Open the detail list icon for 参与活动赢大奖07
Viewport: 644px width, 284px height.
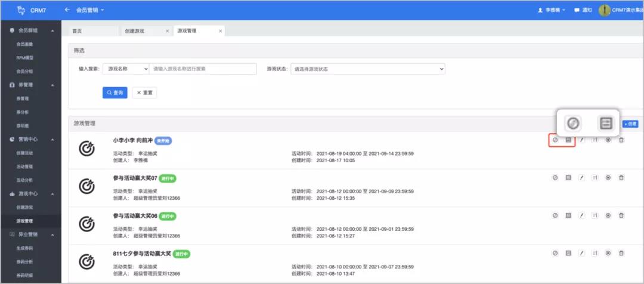[x=568, y=178]
